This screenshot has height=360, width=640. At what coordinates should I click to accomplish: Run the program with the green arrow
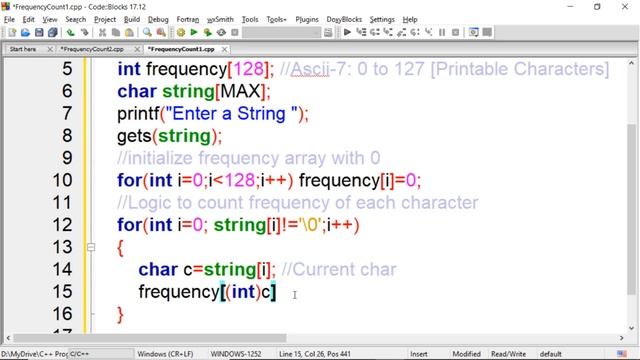point(194,32)
